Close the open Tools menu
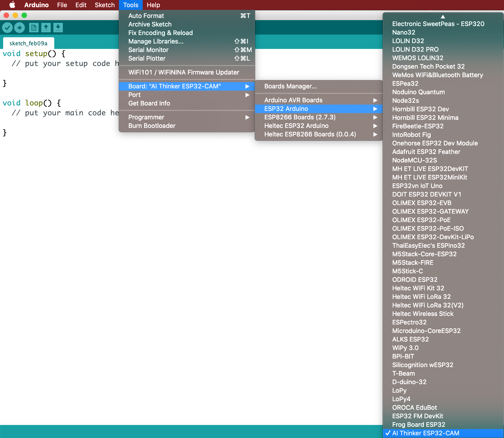The height and width of the screenshot is (438, 504). (131, 5)
